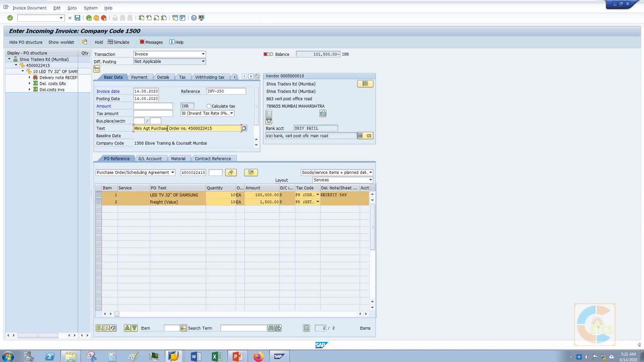Expand the Del.costs invs tree node
This screenshot has height=362, width=644.
pyautogui.click(x=29, y=89)
